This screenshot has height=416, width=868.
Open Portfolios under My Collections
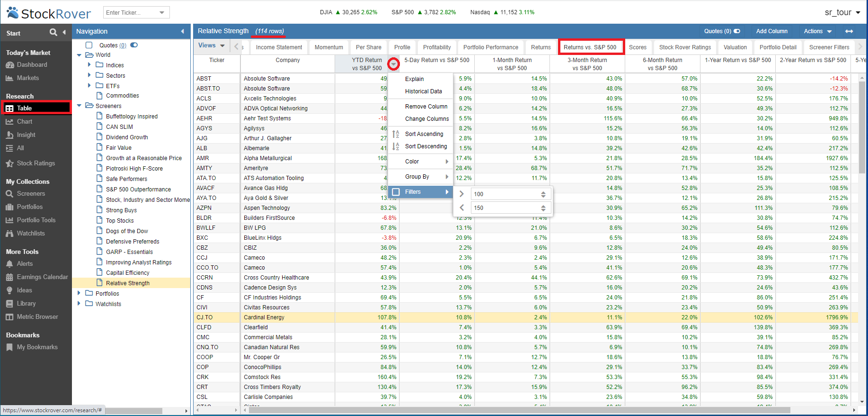coord(30,207)
